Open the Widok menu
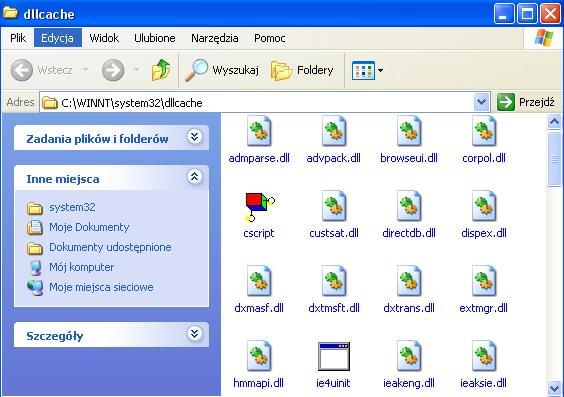Image resolution: width=564 pixels, height=397 pixels. click(x=104, y=38)
